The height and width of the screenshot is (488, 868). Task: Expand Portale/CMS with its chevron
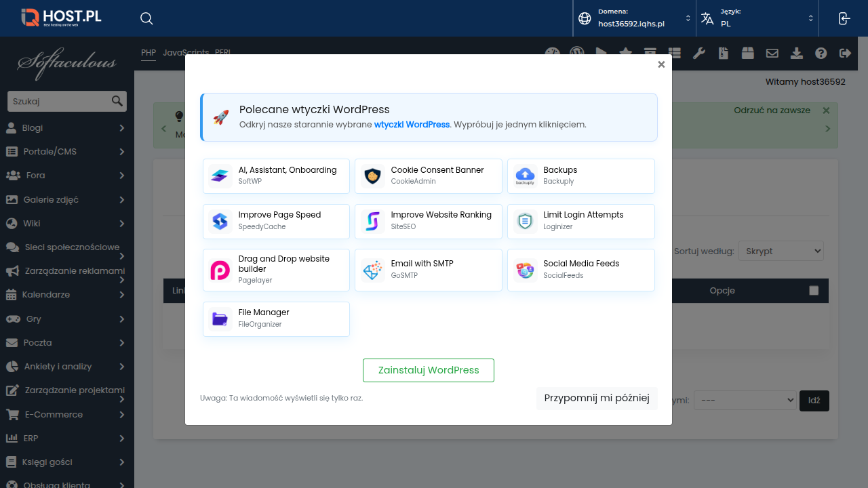tap(122, 152)
